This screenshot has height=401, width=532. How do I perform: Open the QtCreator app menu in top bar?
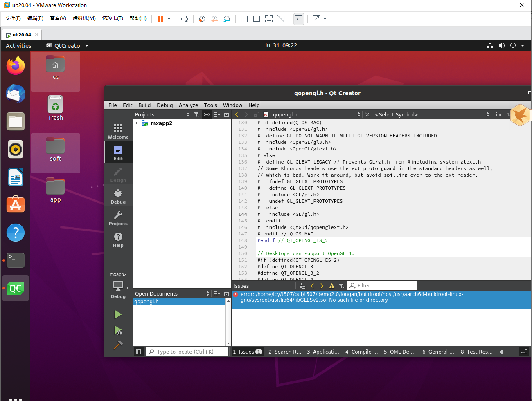68,45
